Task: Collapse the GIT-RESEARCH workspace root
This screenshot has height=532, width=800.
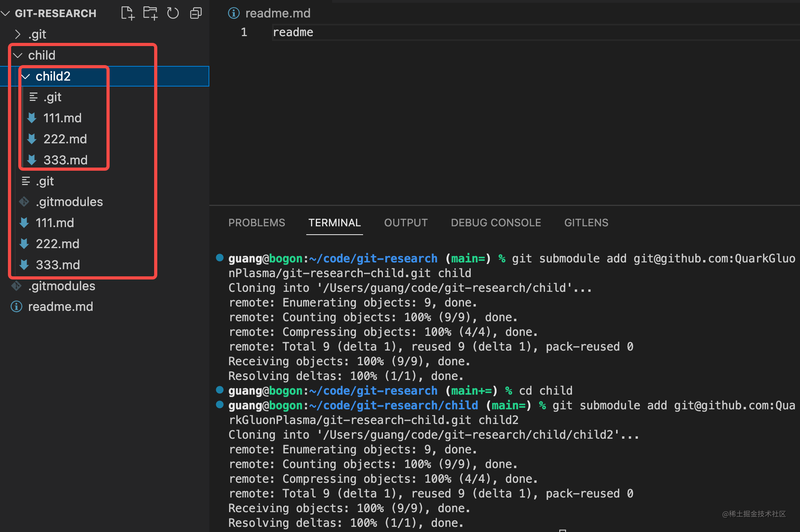Action: click(5, 13)
